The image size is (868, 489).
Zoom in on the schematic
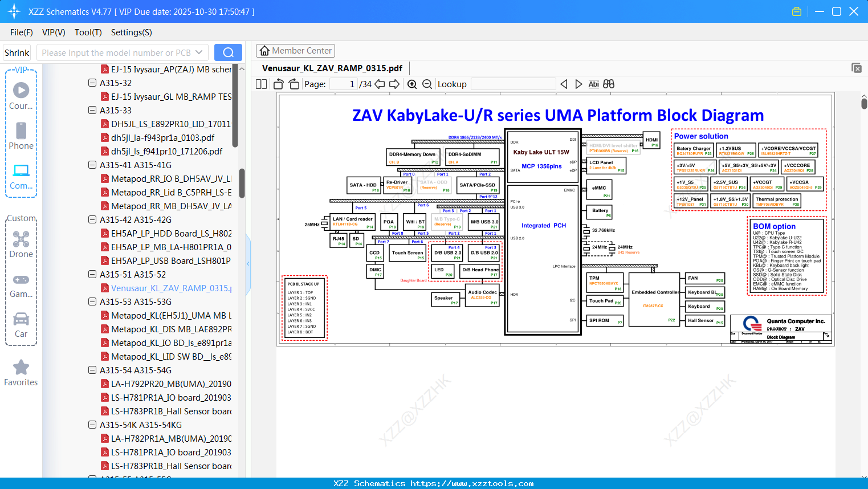coord(412,84)
